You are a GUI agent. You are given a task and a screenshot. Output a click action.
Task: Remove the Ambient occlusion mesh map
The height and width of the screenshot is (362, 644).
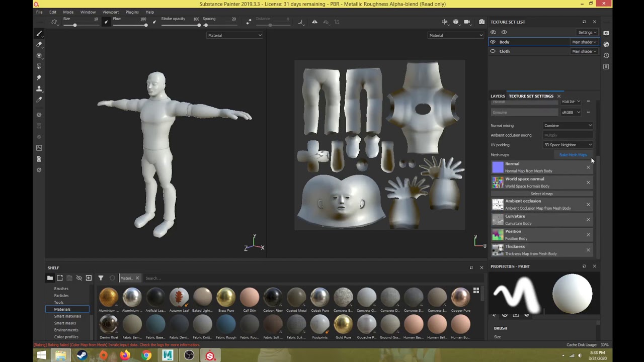coord(588,205)
